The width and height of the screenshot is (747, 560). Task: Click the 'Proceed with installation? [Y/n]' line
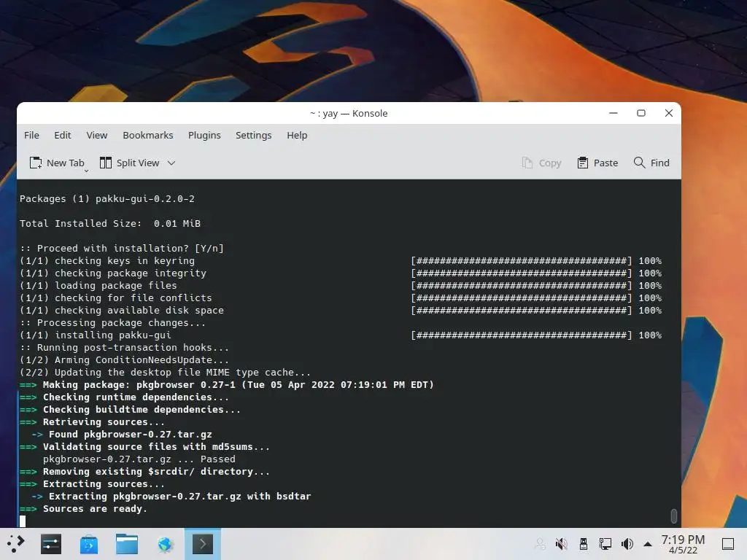[x=122, y=248]
